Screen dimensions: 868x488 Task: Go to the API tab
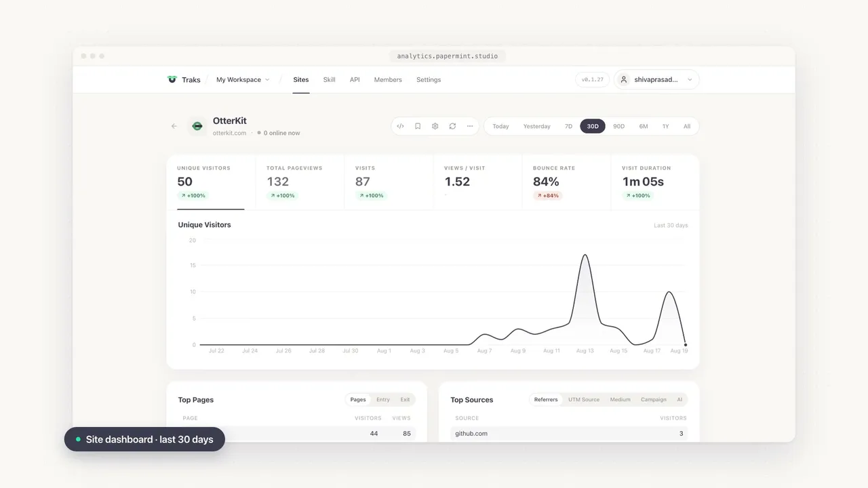click(355, 79)
